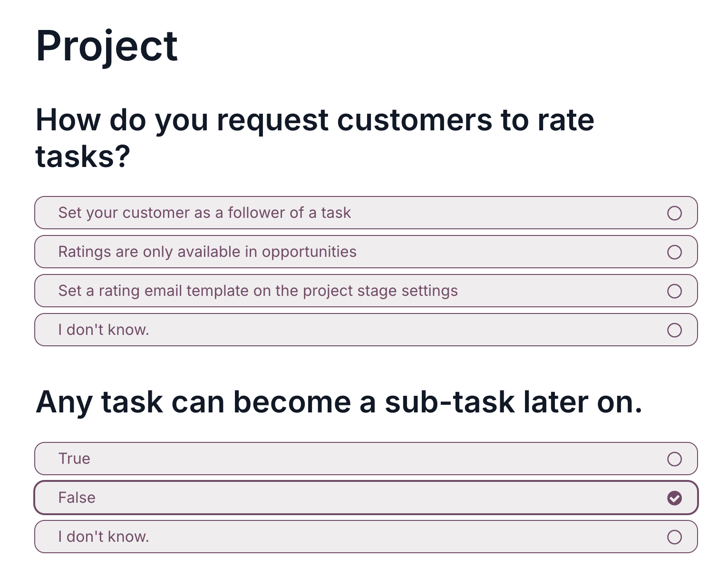The image size is (728, 577).
Task: Click 'I don't know.' text below the project stage settings option
Action: [x=104, y=330]
